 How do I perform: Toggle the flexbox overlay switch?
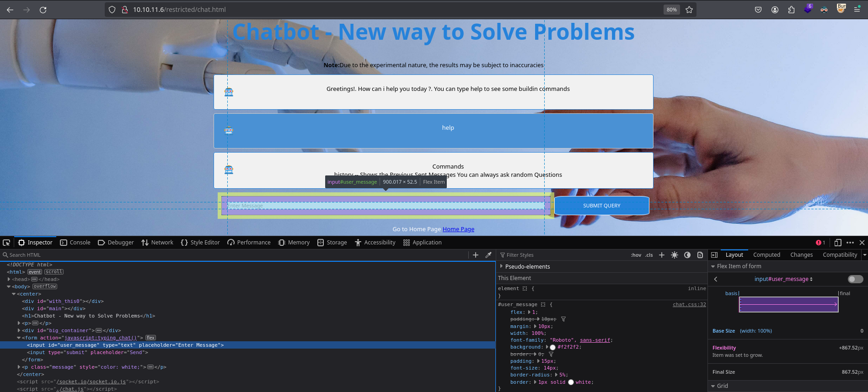pyautogui.click(x=855, y=279)
